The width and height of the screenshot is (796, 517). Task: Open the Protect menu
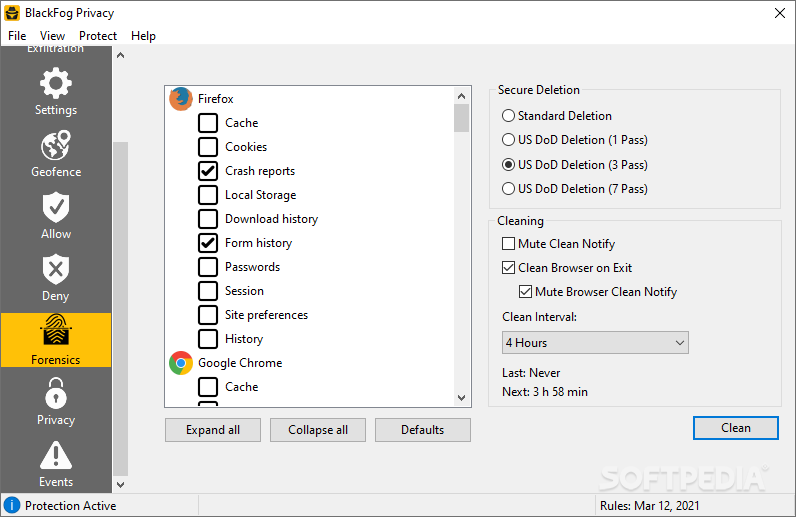pyautogui.click(x=97, y=36)
